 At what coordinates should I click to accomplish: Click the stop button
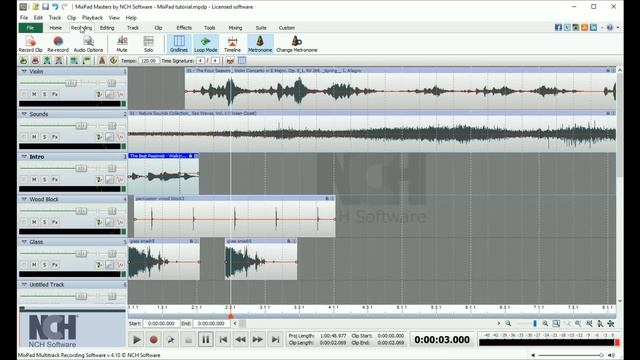click(188, 340)
